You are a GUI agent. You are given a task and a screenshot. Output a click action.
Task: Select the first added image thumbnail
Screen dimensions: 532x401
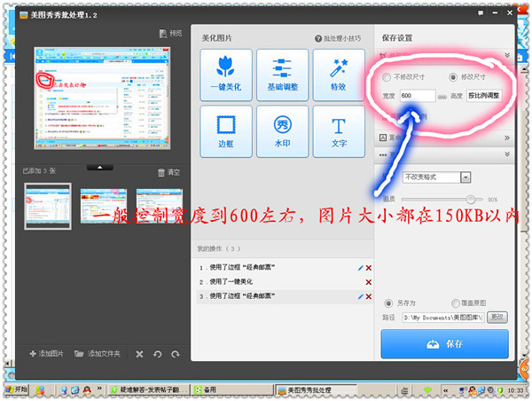click(48, 207)
